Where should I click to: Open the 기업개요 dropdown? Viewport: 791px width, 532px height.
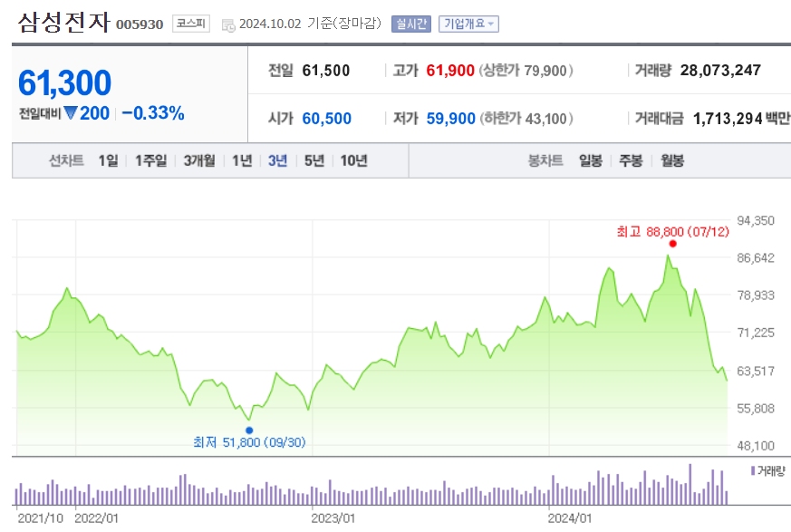click(x=468, y=24)
